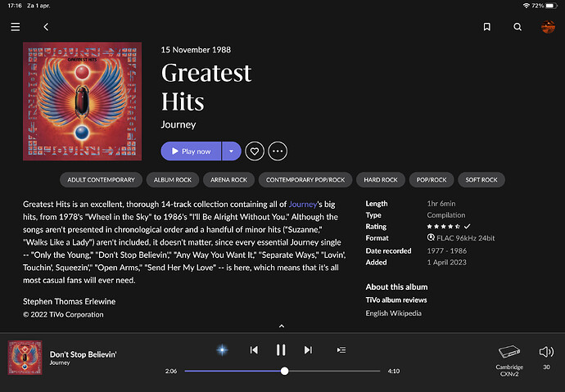The width and height of the screenshot is (565, 392).
Task: Open volume speaker control
Action: click(546, 352)
